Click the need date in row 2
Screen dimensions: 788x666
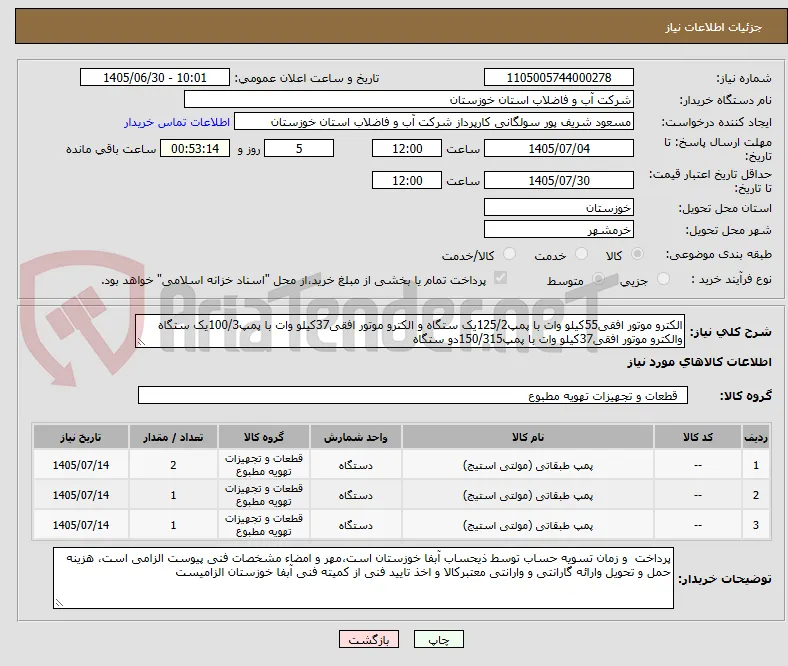81,495
